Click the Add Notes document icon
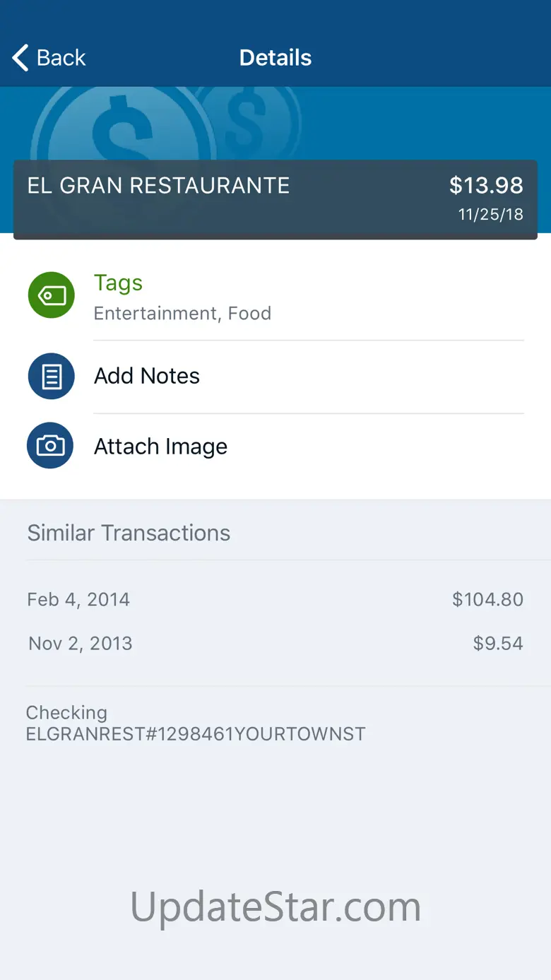Screen dimensions: 551x980 coord(52,376)
